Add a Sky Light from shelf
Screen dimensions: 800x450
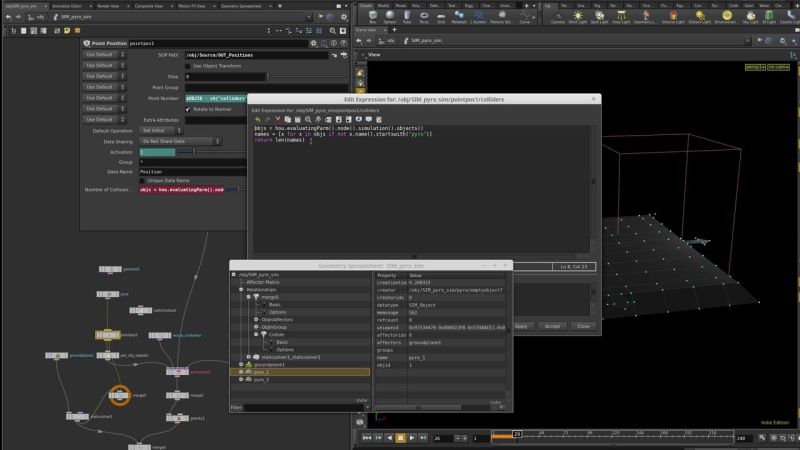point(751,17)
